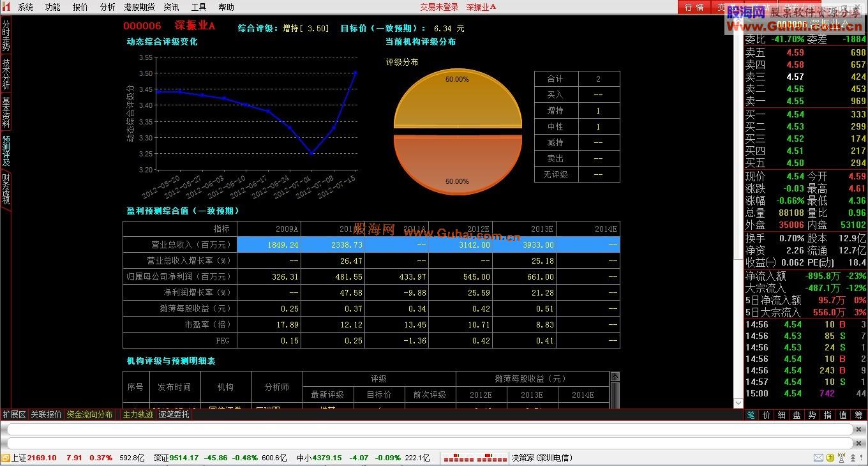868x466 pixels.
Task: Click the exclamation mark icon in status bar
Action: (862, 458)
